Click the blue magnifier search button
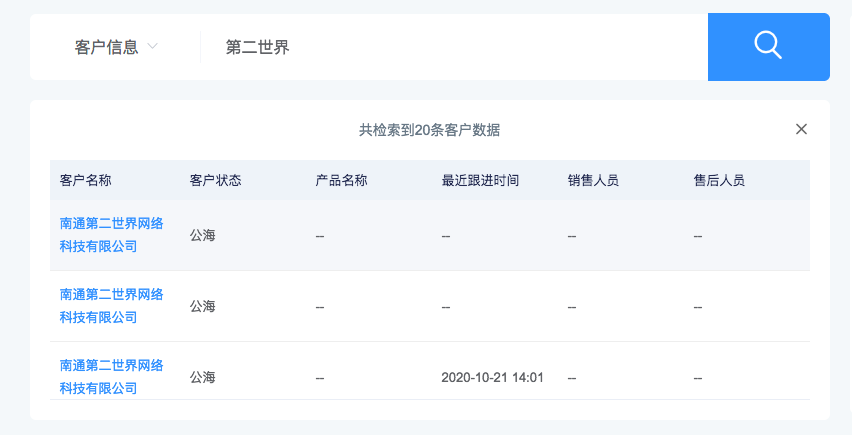Screen dimensions: 852x435 point(768,47)
